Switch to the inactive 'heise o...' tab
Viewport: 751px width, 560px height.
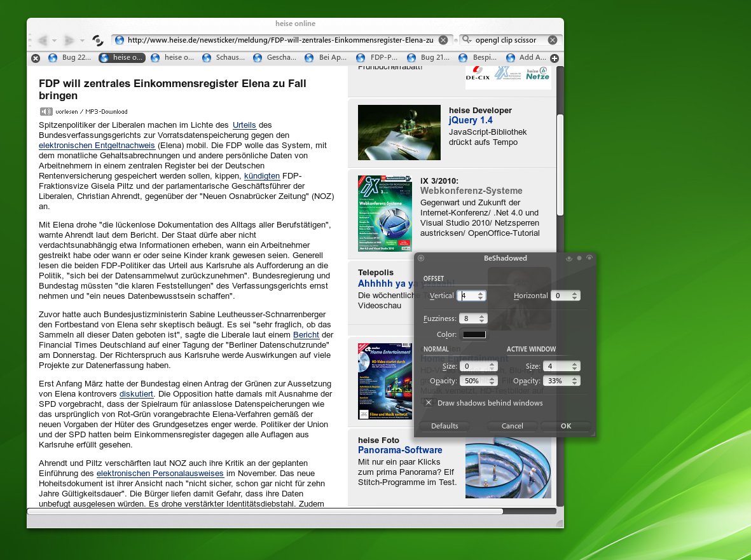click(172, 57)
